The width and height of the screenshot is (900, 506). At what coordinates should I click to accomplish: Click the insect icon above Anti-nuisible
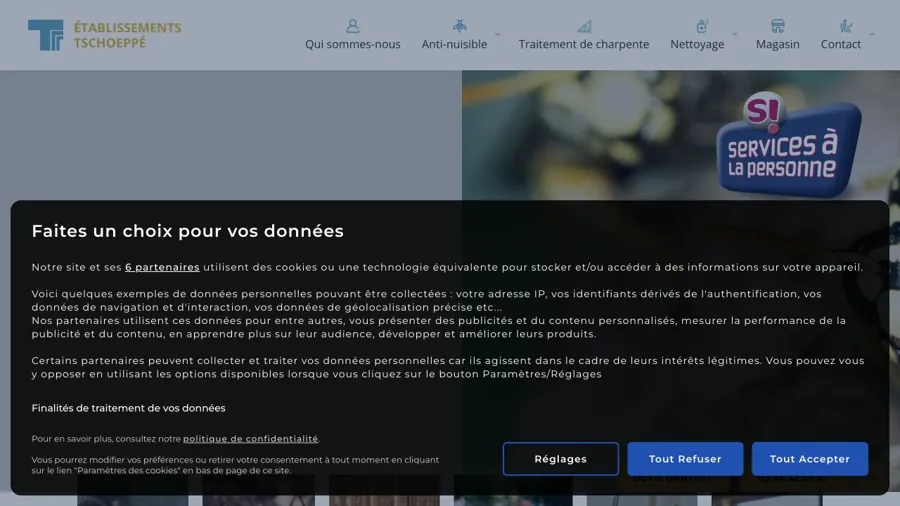click(x=459, y=26)
